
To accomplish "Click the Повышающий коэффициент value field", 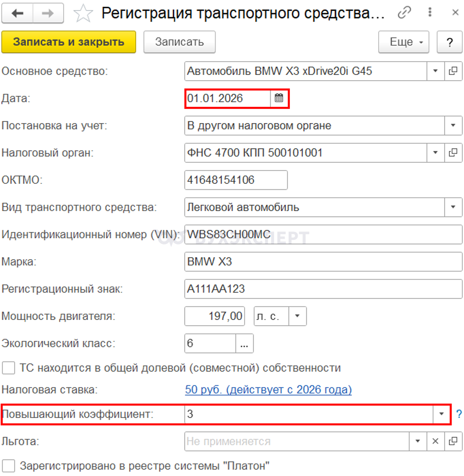I will [x=309, y=414].
